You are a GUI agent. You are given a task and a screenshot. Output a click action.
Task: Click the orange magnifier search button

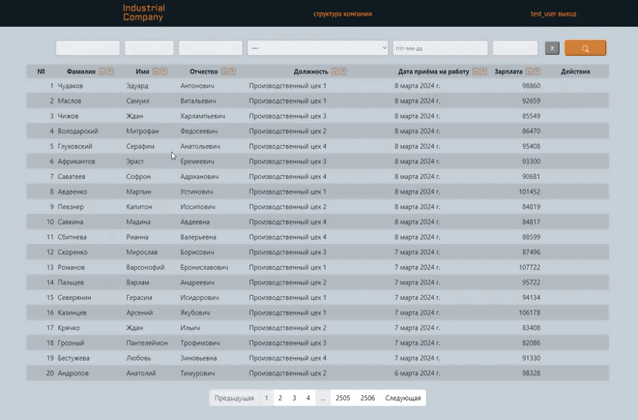(585, 48)
